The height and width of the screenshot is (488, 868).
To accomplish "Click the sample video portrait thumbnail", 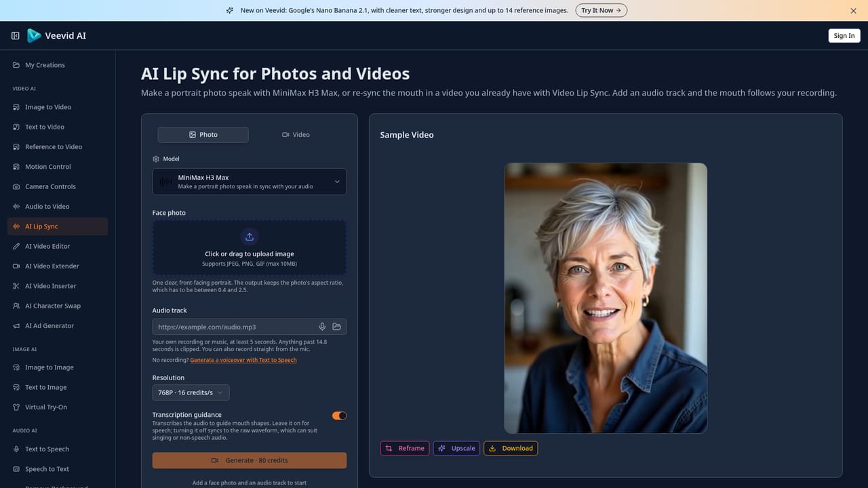I will coord(606,298).
